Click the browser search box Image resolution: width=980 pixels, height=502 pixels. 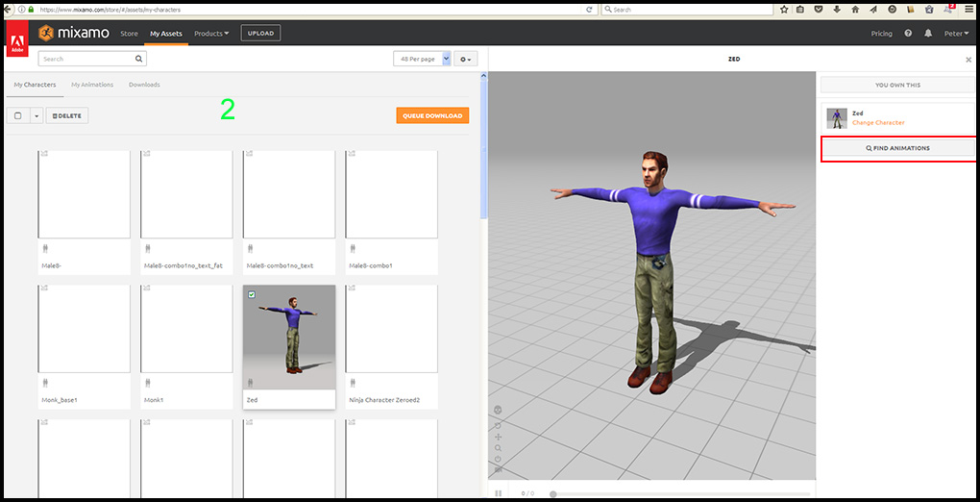coord(686,10)
